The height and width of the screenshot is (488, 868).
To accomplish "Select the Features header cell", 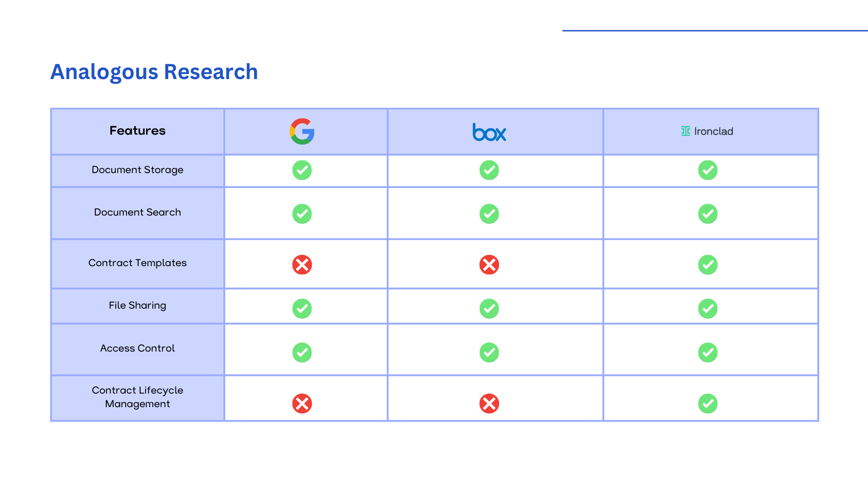I will pyautogui.click(x=137, y=131).
